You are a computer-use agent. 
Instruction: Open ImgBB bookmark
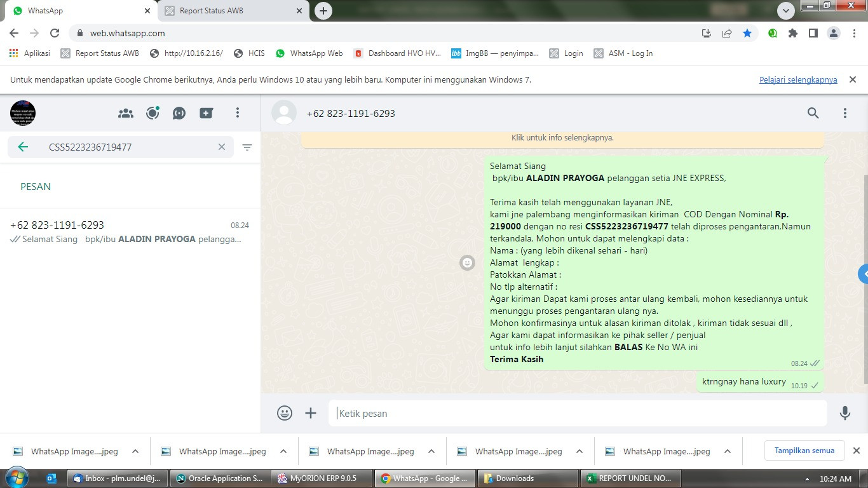click(495, 53)
